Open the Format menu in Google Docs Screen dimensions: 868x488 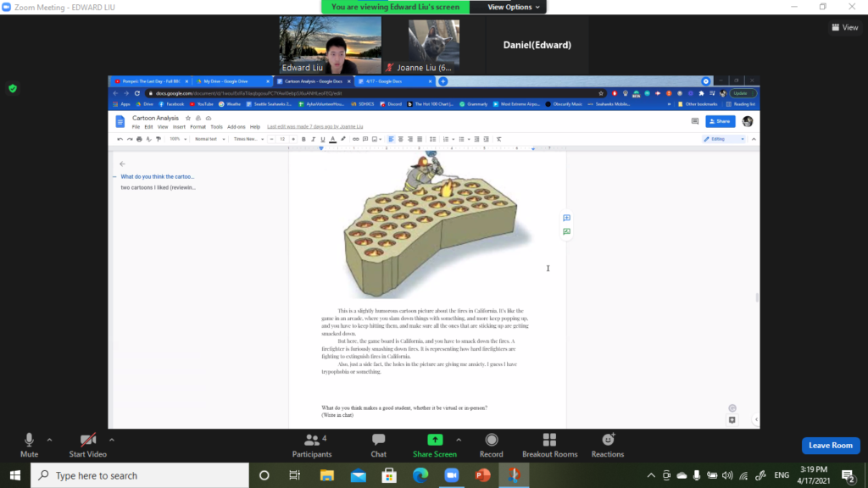tap(198, 127)
